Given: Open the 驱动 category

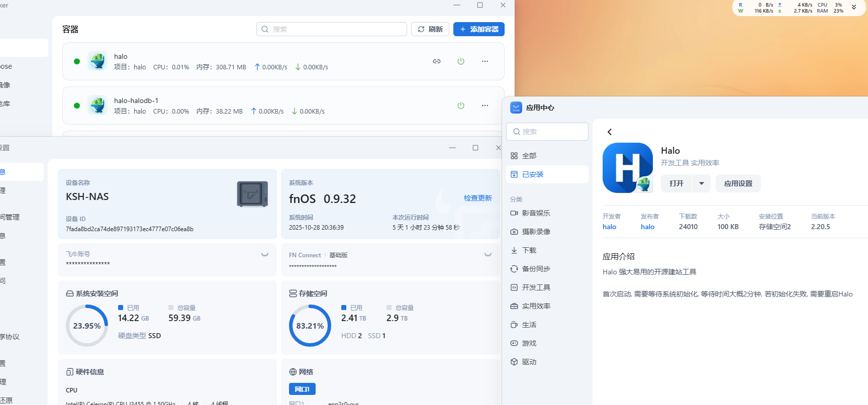Looking at the screenshot, I should click(x=547, y=362).
